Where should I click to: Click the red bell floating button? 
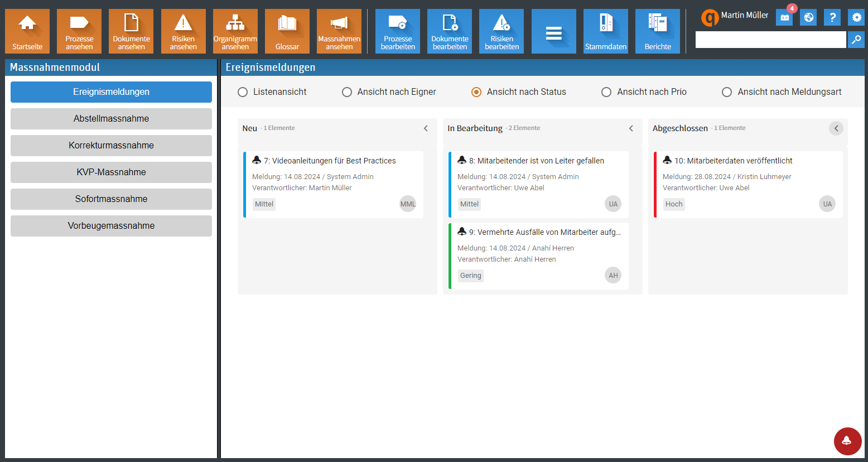[847, 441]
